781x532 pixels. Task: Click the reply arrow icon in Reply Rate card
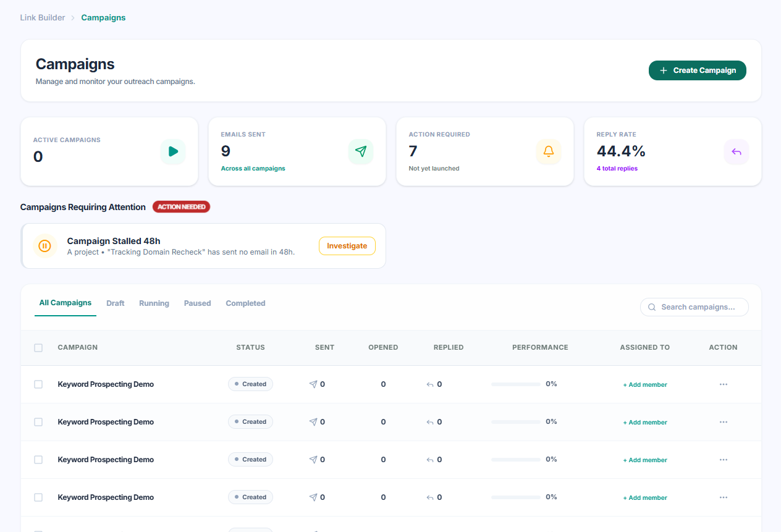click(x=737, y=151)
